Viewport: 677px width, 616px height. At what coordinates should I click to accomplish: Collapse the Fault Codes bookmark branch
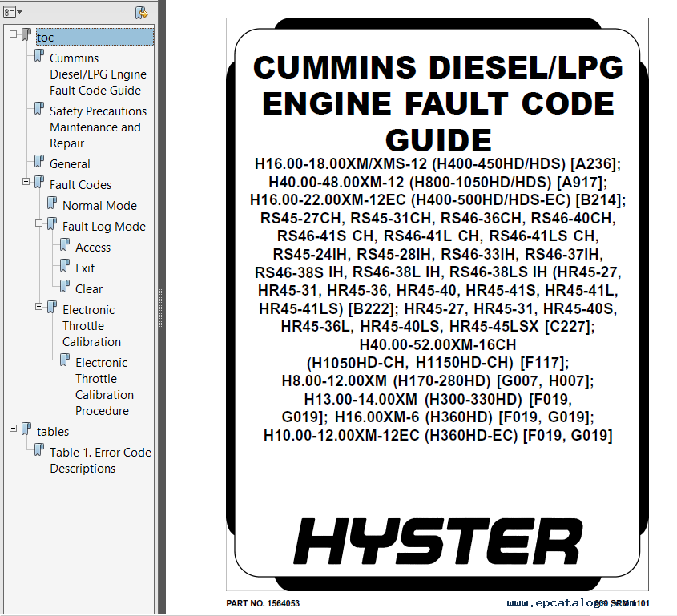(x=26, y=182)
